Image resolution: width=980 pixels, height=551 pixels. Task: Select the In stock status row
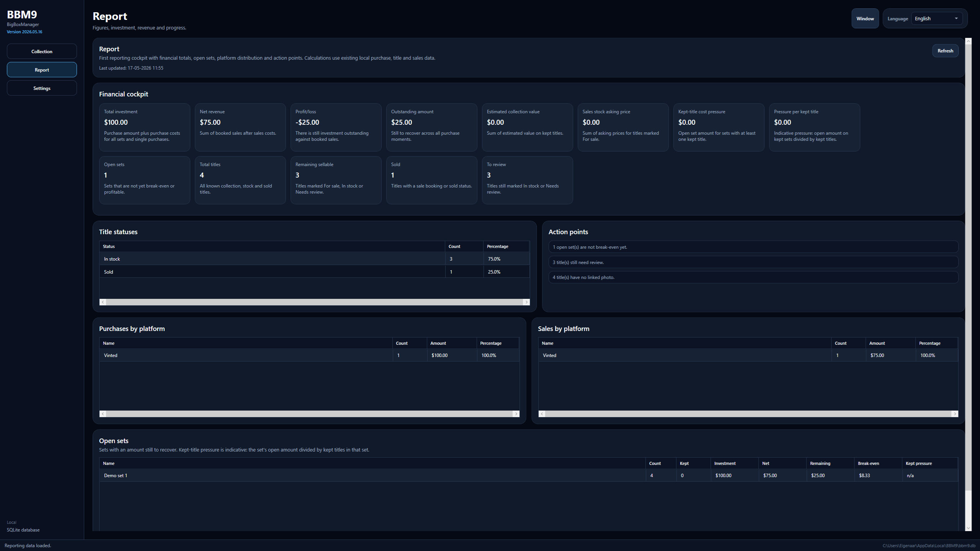pos(314,259)
